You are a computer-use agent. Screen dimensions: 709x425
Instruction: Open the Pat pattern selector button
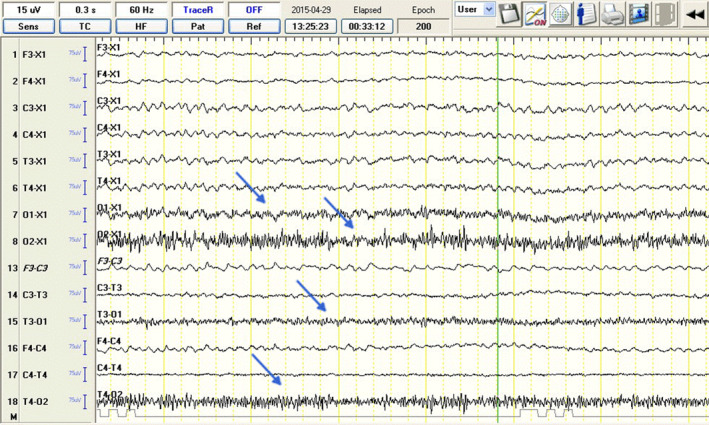pyautogui.click(x=199, y=26)
